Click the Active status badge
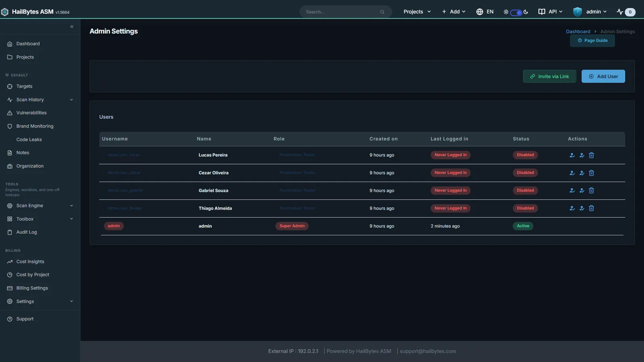This screenshot has width=644, height=362. (x=523, y=226)
